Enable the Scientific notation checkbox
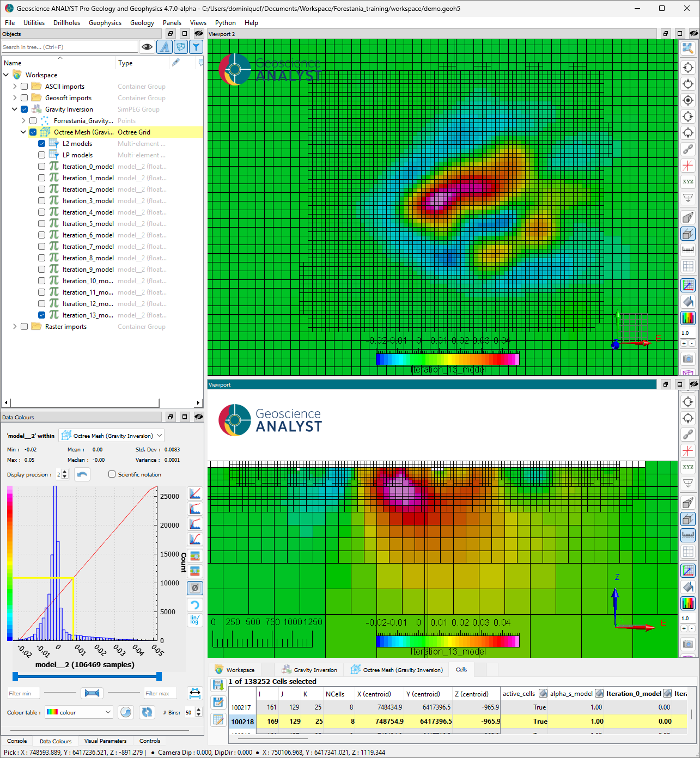The height and width of the screenshot is (758, 700). [112, 474]
